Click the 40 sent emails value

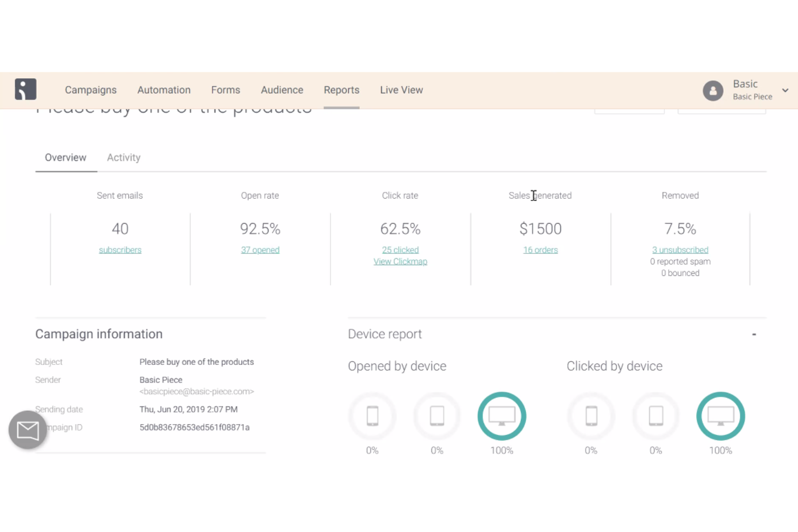coord(120,229)
